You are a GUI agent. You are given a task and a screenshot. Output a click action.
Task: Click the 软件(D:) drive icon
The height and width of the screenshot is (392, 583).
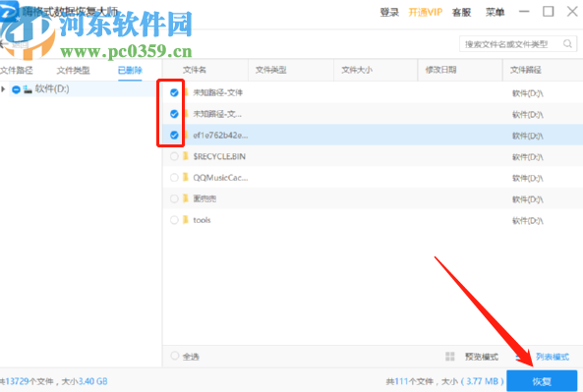point(28,89)
